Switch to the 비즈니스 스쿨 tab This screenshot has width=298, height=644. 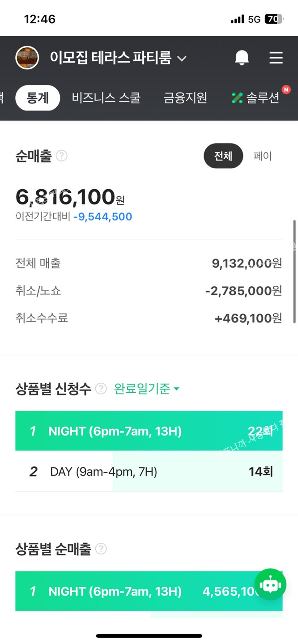[106, 98]
